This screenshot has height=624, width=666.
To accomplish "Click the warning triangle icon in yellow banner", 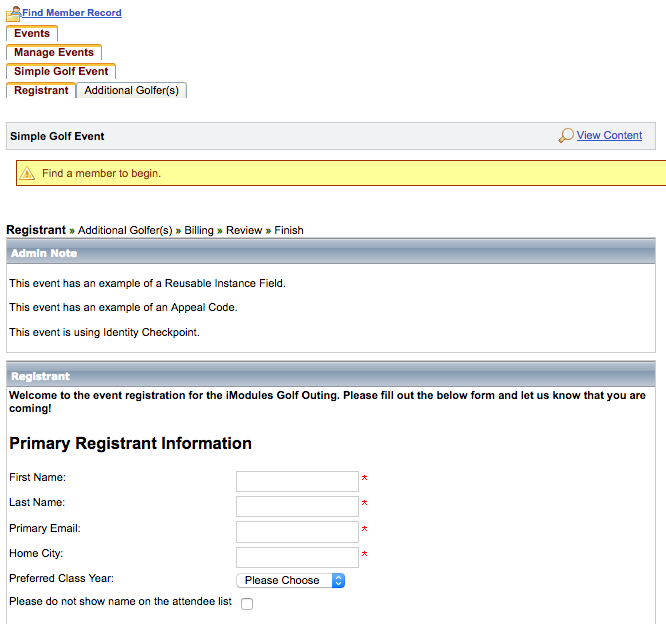I will pos(27,173).
